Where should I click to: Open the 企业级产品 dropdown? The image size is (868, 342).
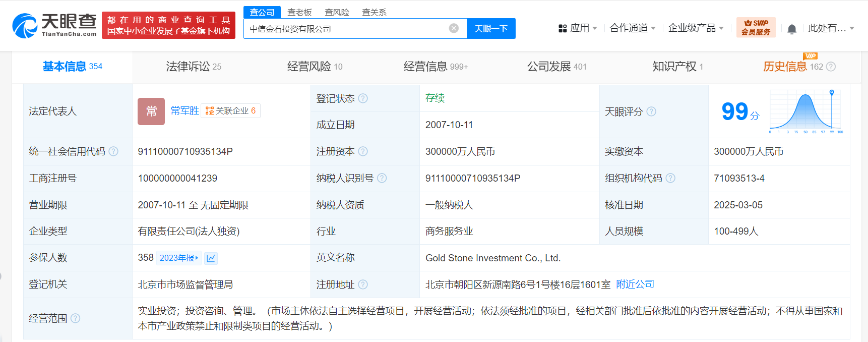696,28
